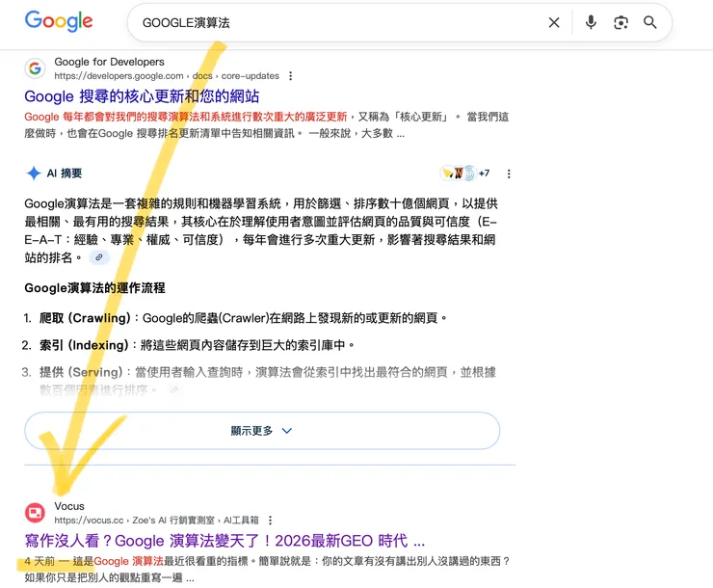Click list item 爬取 (Crawling)
The image size is (713, 588).
tap(235, 318)
